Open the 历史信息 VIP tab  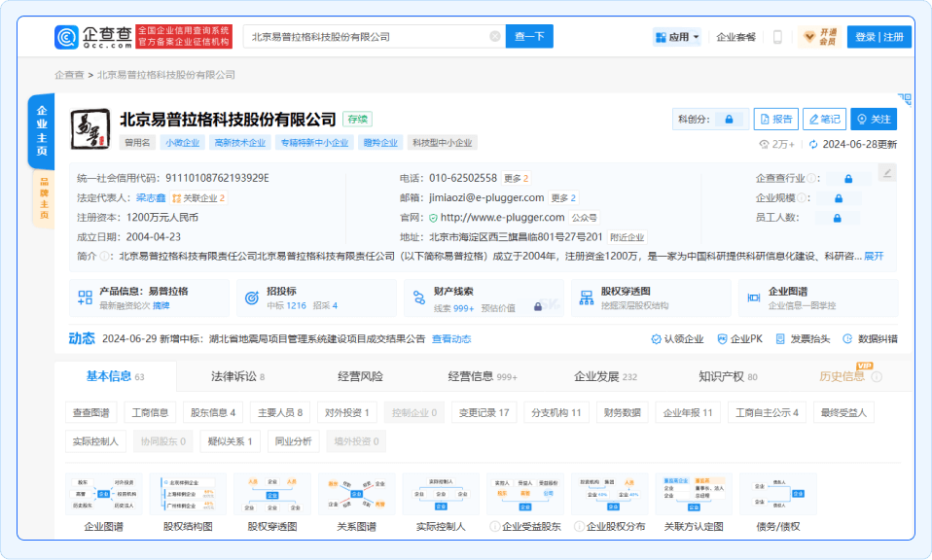tap(842, 376)
